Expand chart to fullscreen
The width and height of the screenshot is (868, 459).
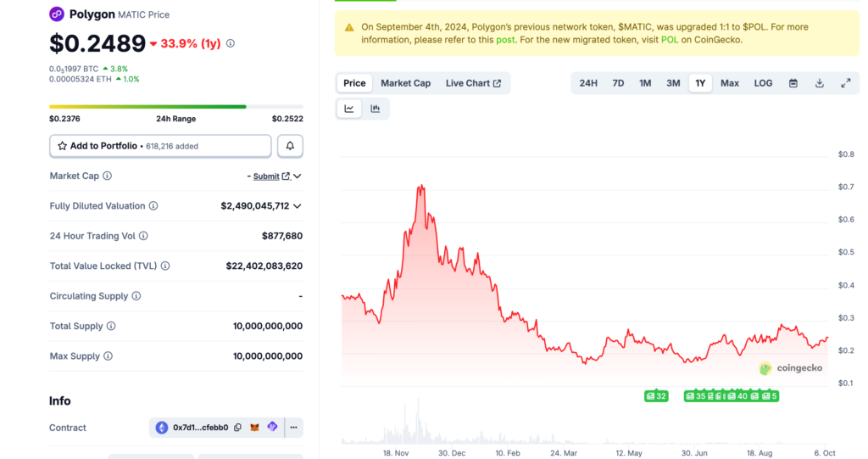click(x=846, y=83)
